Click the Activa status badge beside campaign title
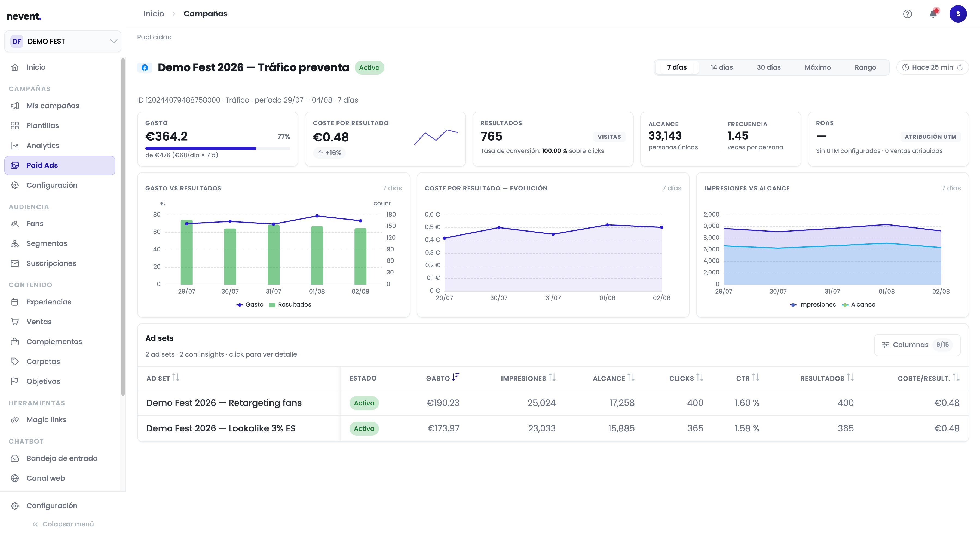 (x=369, y=68)
